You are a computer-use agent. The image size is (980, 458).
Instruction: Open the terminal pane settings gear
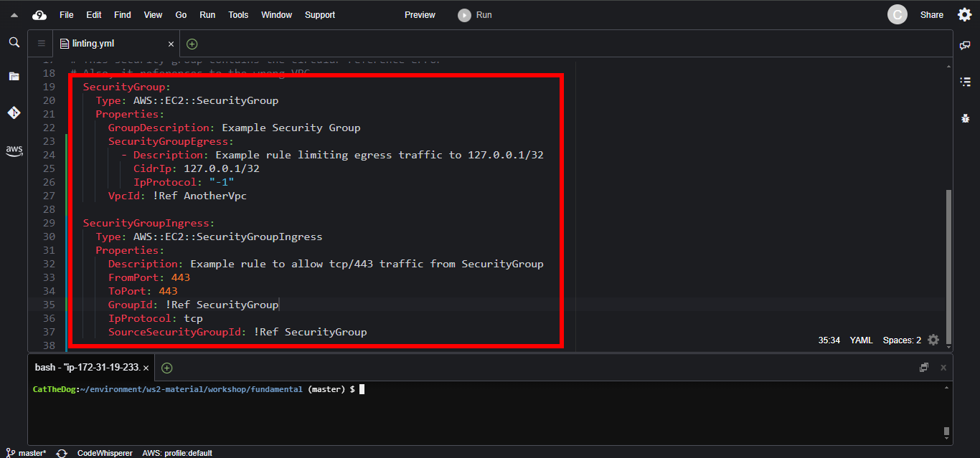pyautogui.click(x=933, y=340)
